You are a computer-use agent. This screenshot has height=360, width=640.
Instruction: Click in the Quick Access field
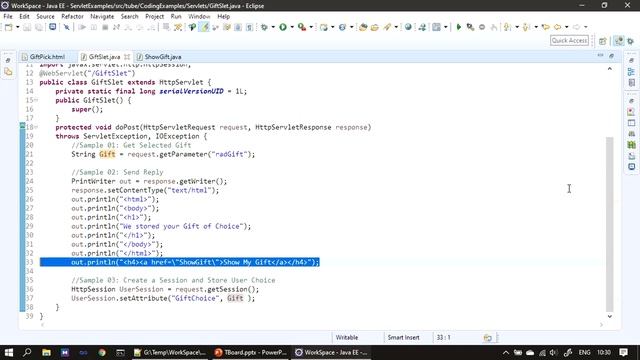(x=569, y=40)
